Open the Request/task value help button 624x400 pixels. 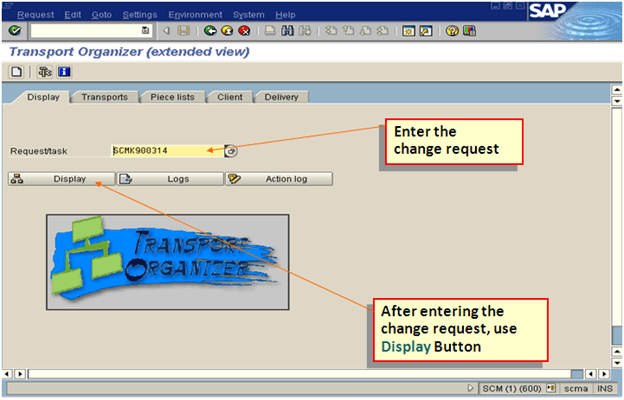(231, 151)
